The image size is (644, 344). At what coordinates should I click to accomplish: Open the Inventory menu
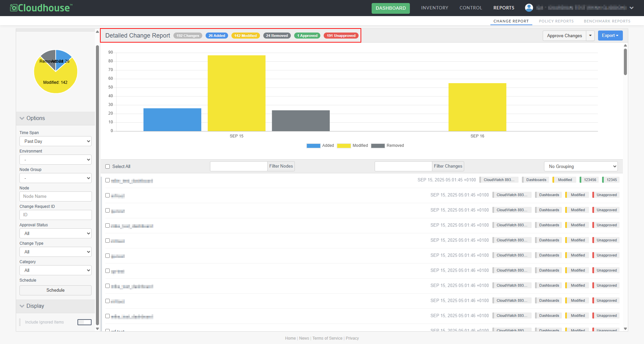(434, 8)
